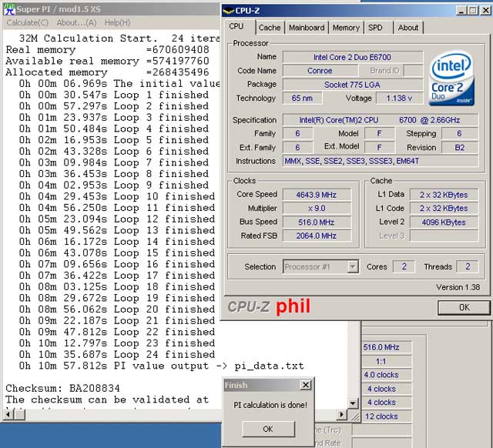Click the Threads value field
The width and height of the screenshot is (493, 448).
(x=468, y=267)
